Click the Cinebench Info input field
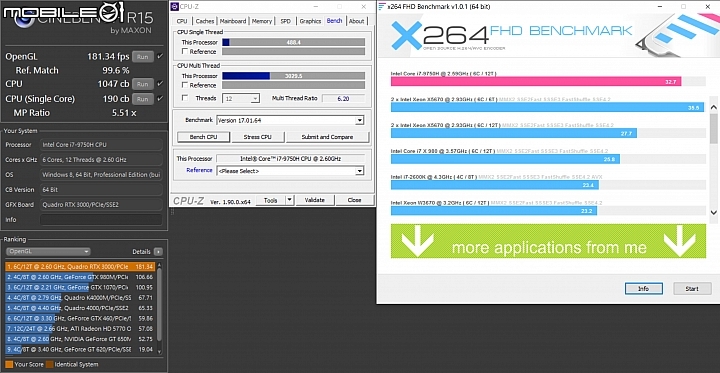This screenshot has height=373, width=720. (x=101, y=220)
